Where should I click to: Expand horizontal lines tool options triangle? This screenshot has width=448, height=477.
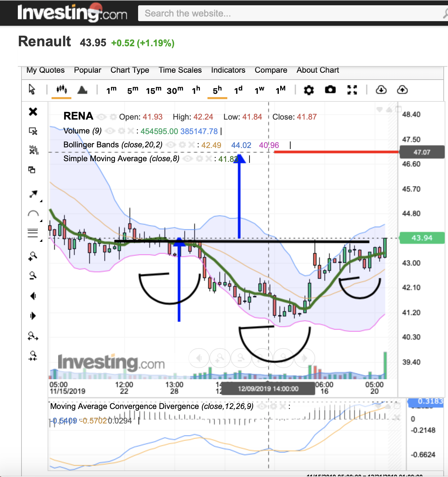coord(41,240)
